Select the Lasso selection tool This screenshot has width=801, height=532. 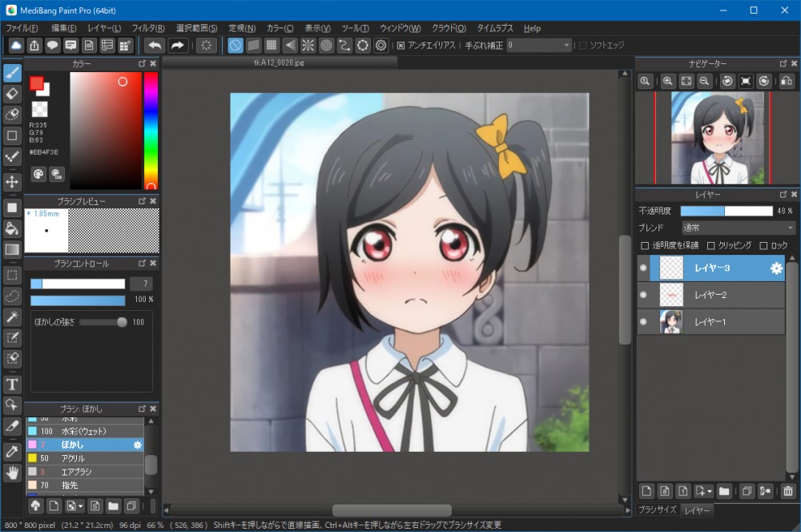[12, 296]
